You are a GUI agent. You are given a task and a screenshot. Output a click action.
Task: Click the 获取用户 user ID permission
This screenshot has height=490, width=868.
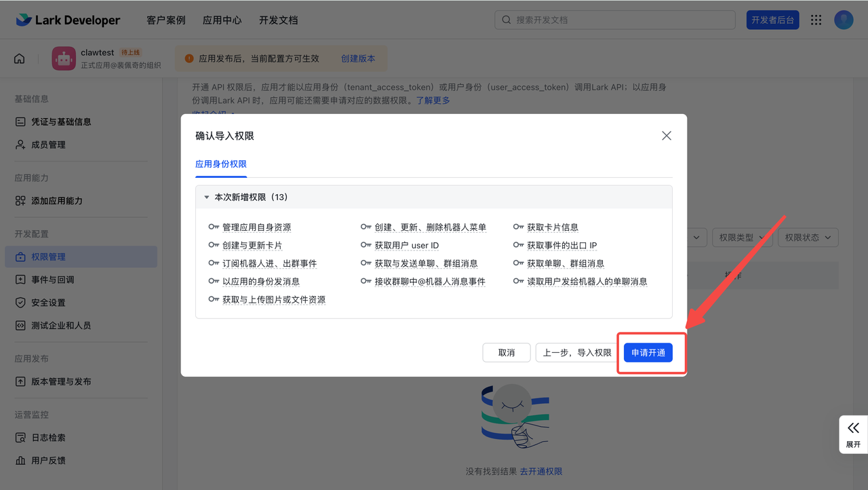(407, 245)
